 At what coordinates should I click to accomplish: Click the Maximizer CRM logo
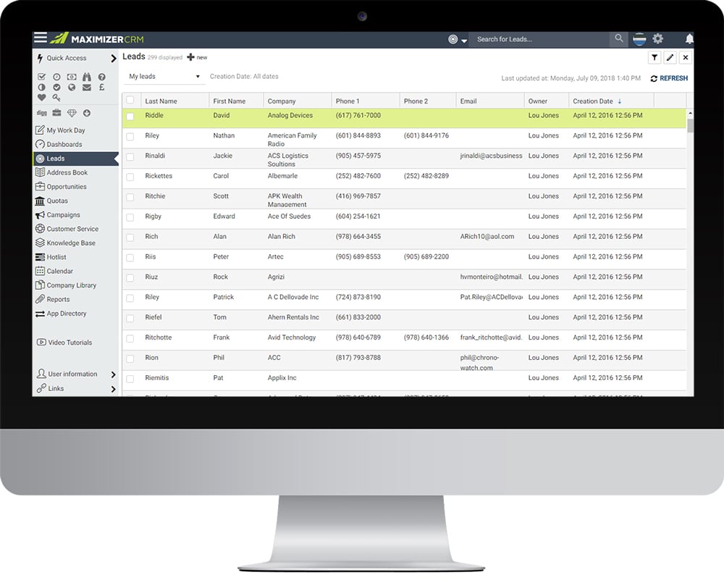click(97, 39)
